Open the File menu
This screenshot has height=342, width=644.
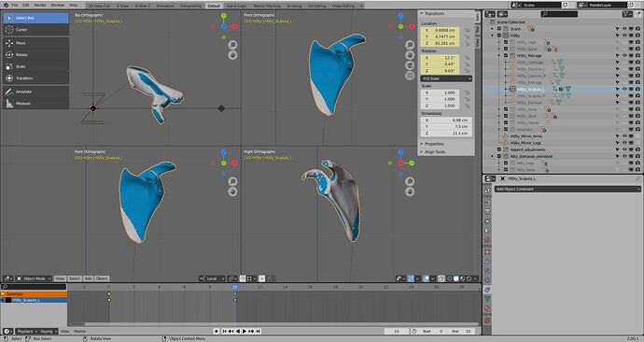pyautogui.click(x=15, y=6)
